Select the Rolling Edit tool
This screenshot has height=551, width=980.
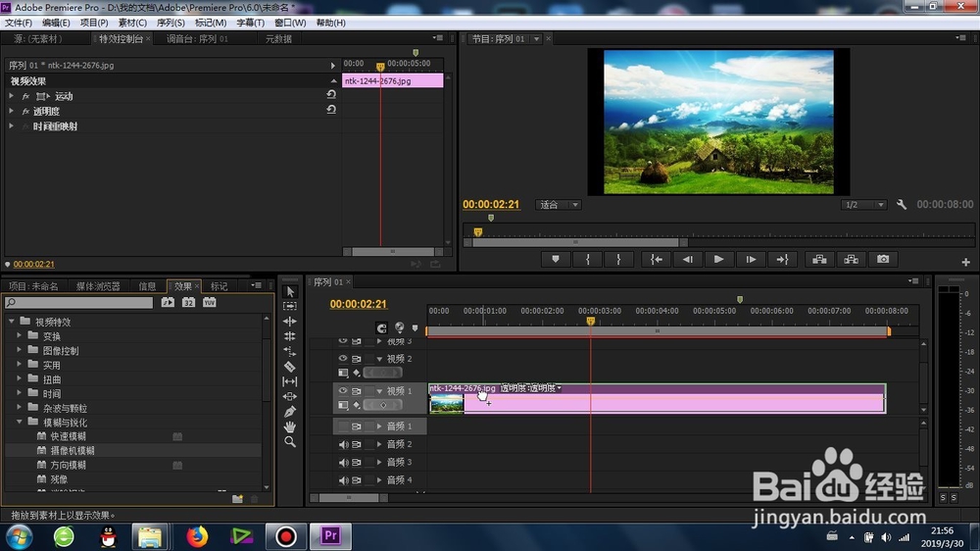(x=289, y=336)
